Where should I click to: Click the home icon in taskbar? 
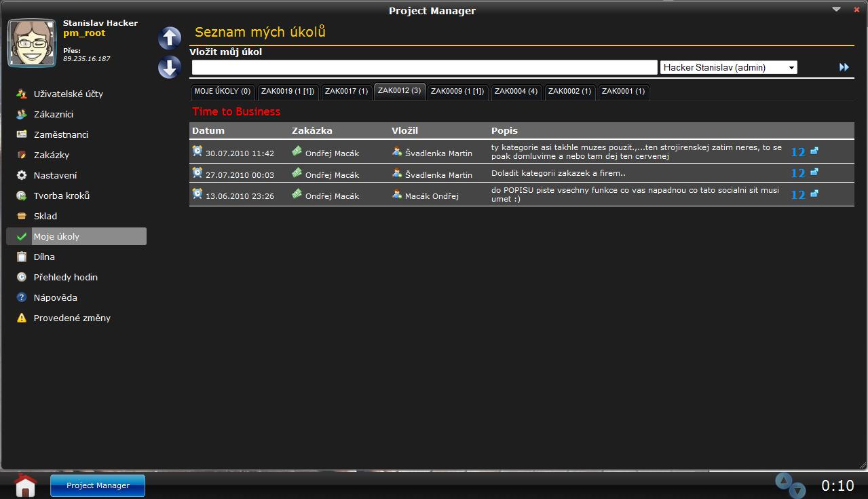point(25,485)
